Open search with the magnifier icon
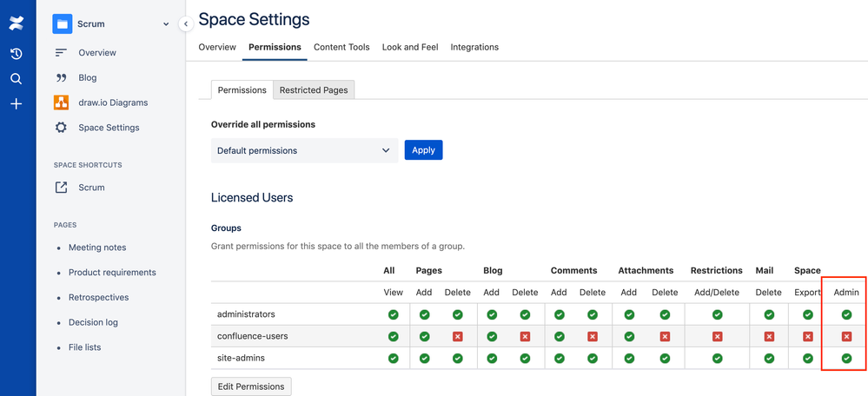 point(16,79)
